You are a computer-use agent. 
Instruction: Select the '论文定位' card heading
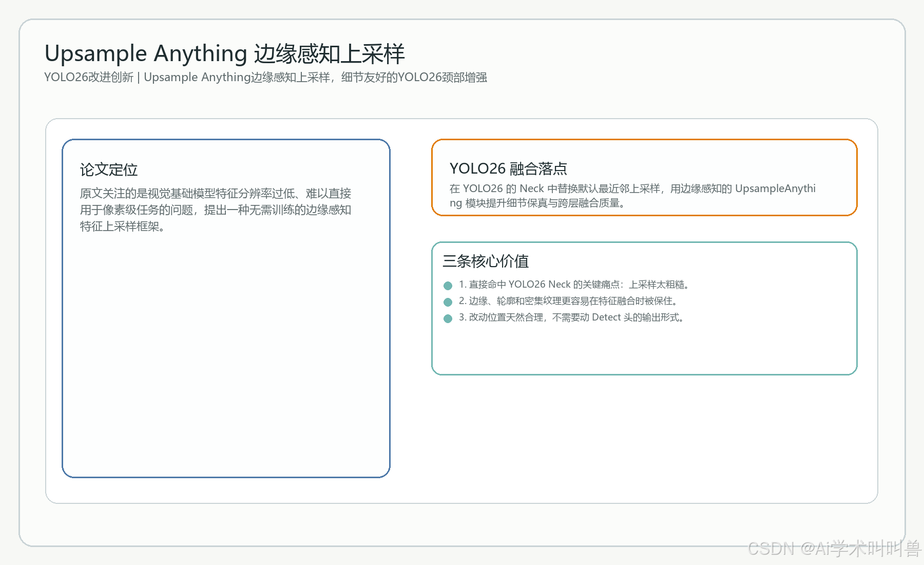tap(109, 170)
